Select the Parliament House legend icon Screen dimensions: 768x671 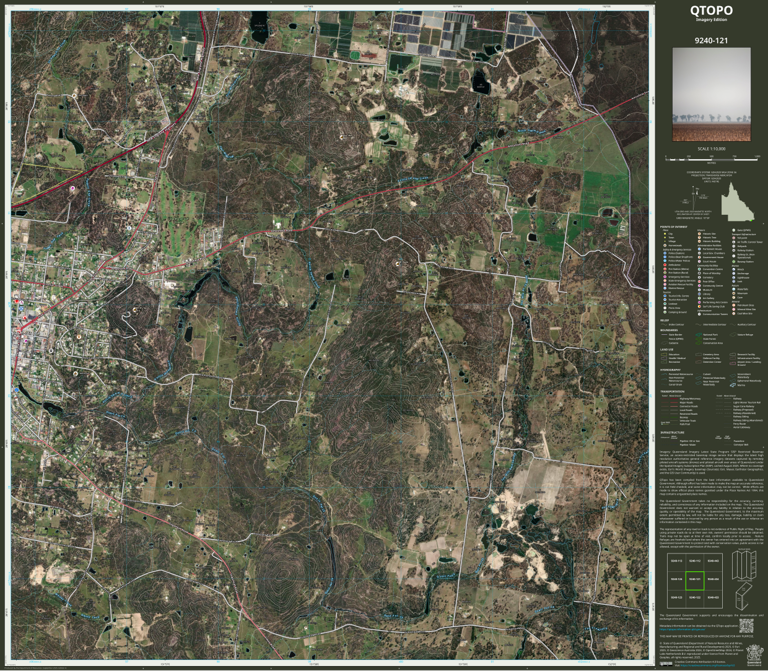699,249
